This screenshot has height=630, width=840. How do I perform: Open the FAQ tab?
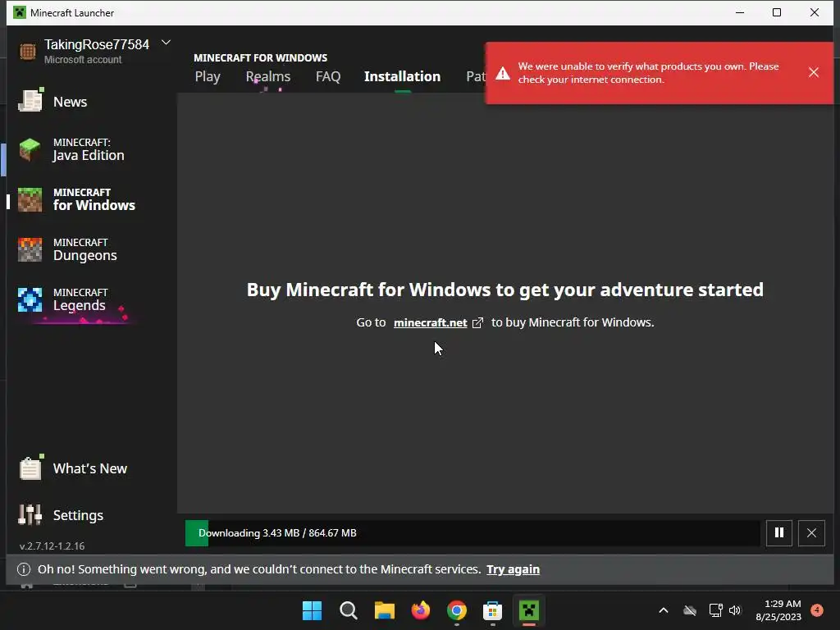(328, 76)
